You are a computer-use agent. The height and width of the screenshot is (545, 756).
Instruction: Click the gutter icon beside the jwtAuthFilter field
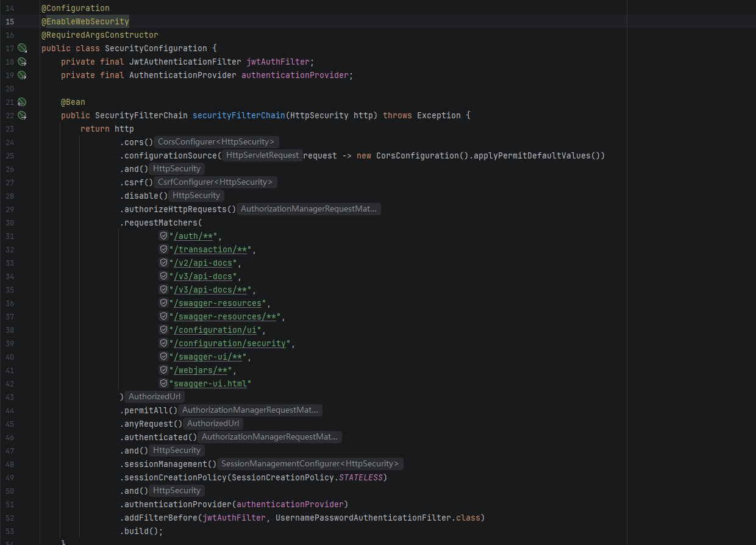click(22, 62)
